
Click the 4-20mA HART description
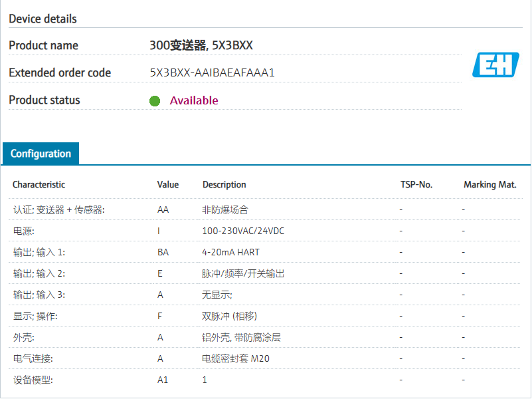[x=230, y=252]
